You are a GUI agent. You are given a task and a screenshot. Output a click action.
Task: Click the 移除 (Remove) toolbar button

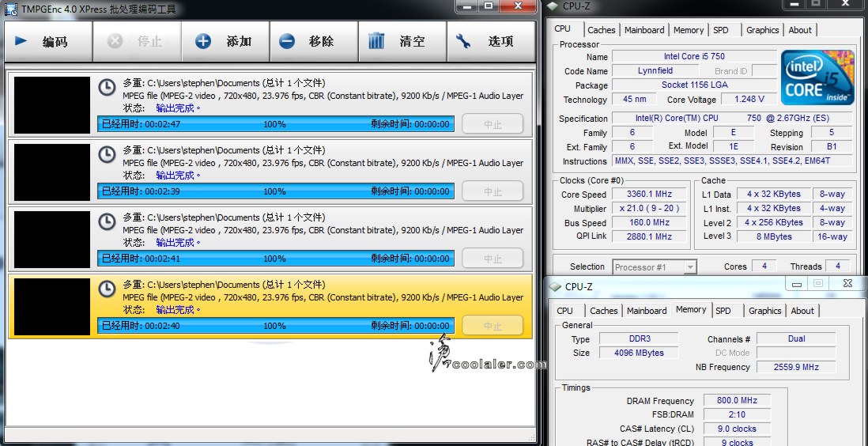tap(314, 42)
